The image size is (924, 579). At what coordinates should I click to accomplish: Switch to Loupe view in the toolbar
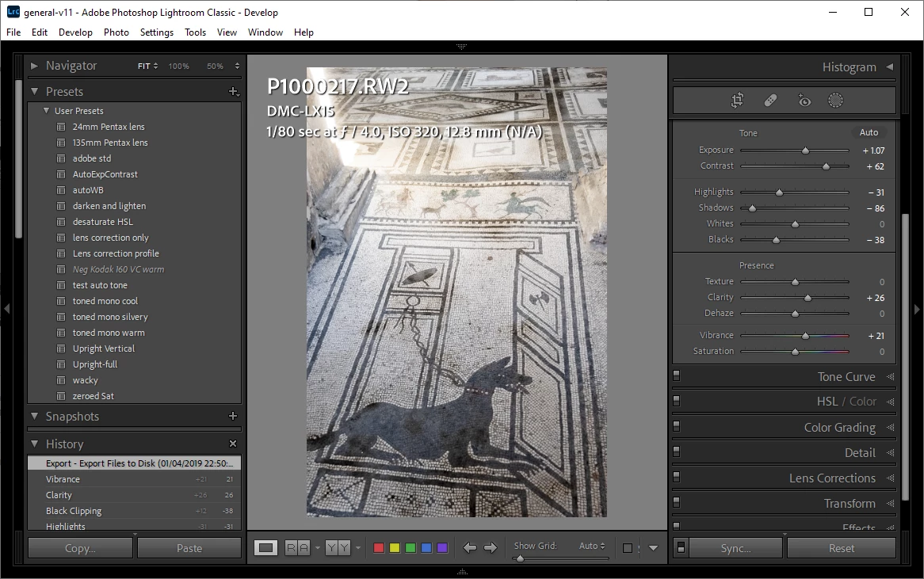pos(265,548)
